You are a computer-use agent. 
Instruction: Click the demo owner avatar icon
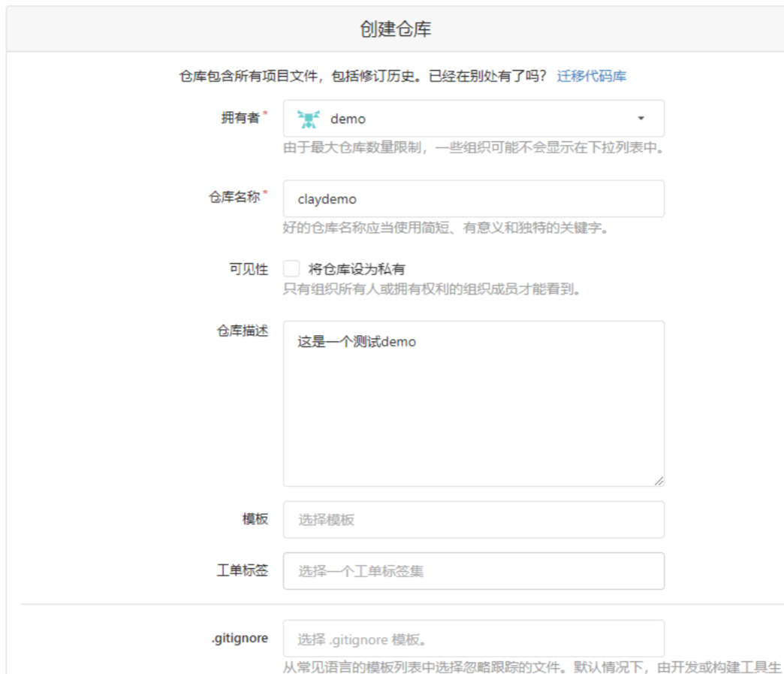pyautogui.click(x=308, y=119)
